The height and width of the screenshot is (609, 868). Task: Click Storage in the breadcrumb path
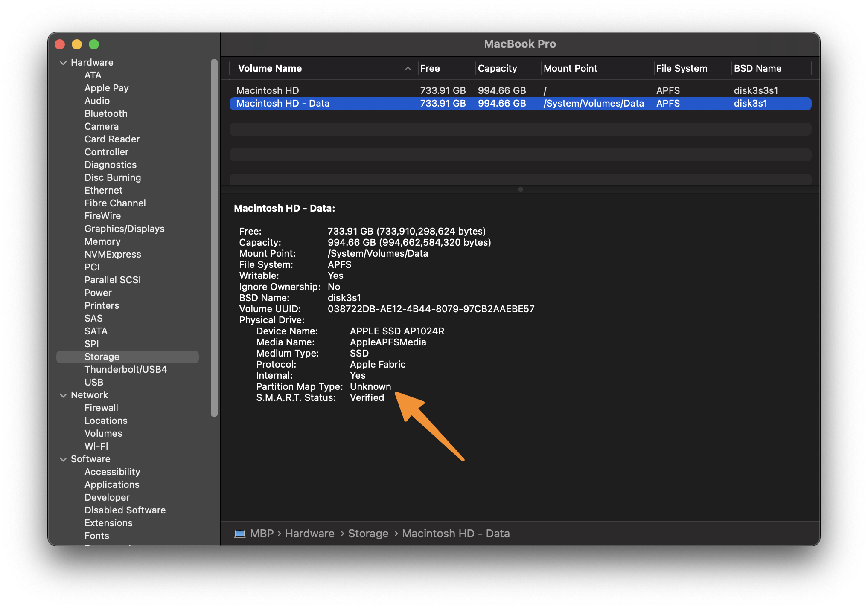point(368,533)
